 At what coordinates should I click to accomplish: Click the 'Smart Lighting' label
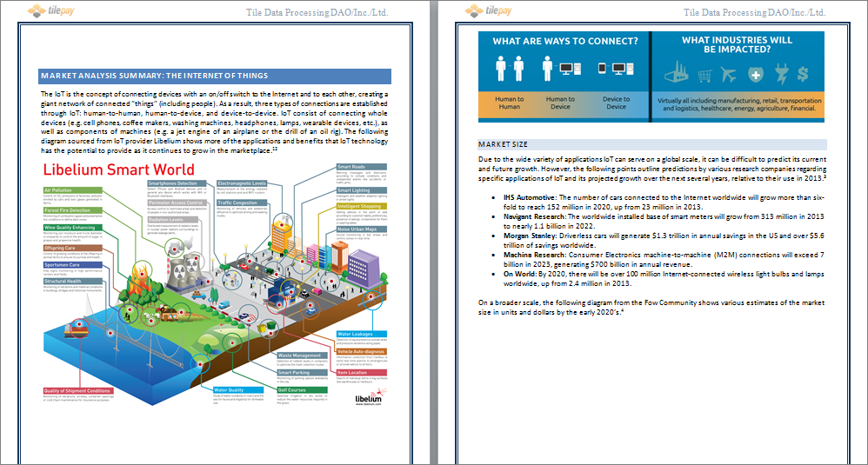(x=362, y=190)
